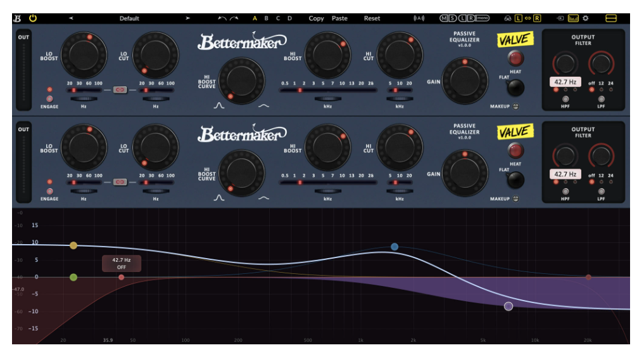Image resolution: width=644 pixels, height=357 pixels.
Task: Toggle the plugin power bypass icon
Action: tap(33, 18)
